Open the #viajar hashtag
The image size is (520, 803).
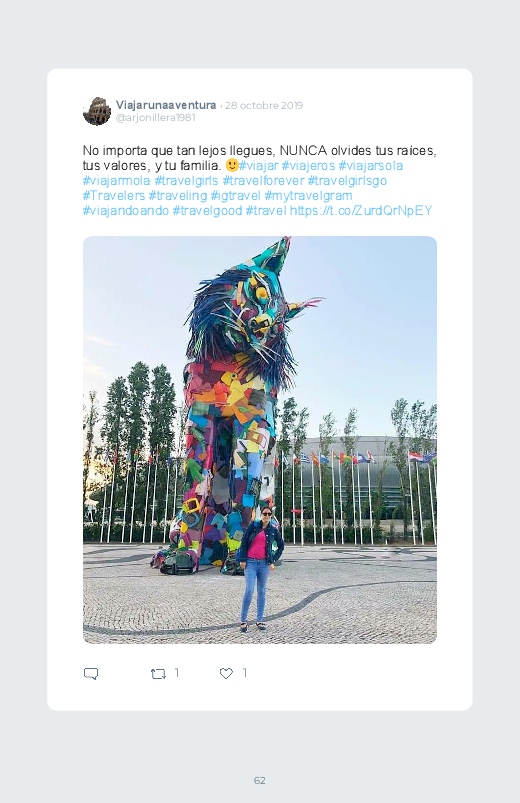pos(259,166)
